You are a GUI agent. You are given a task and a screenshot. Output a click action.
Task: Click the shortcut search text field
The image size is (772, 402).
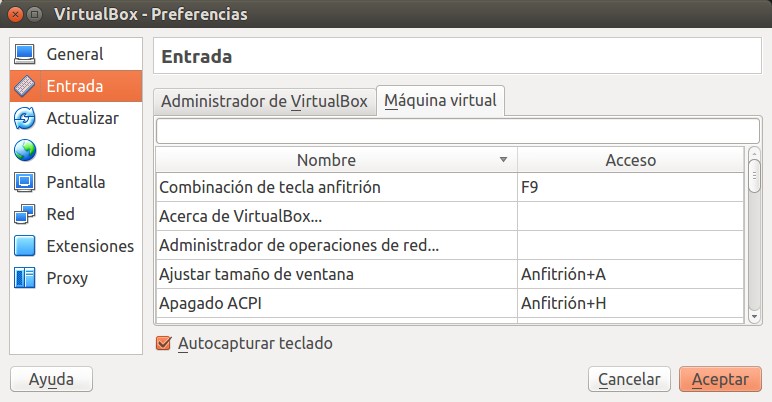(x=457, y=131)
